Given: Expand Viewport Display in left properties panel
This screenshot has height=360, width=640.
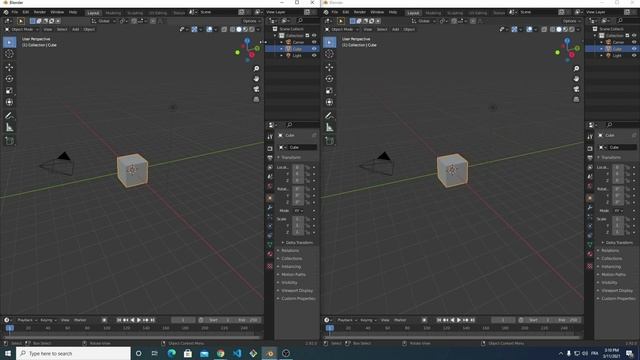Looking at the screenshot, I should (x=297, y=291).
